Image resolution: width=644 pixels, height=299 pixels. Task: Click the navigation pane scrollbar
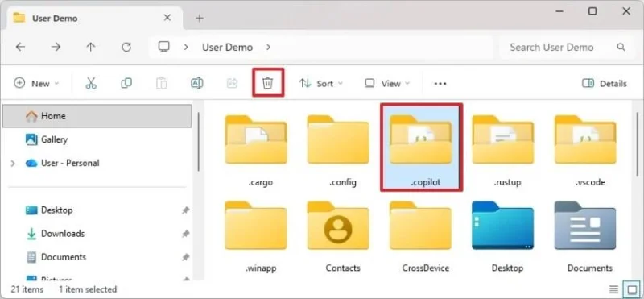[199, 142]
